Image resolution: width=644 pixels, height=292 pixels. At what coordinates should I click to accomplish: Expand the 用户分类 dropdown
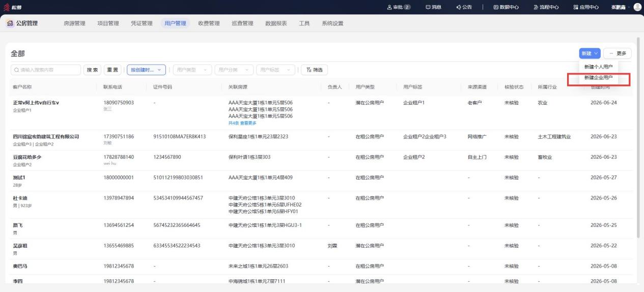(x=234, y=70)
